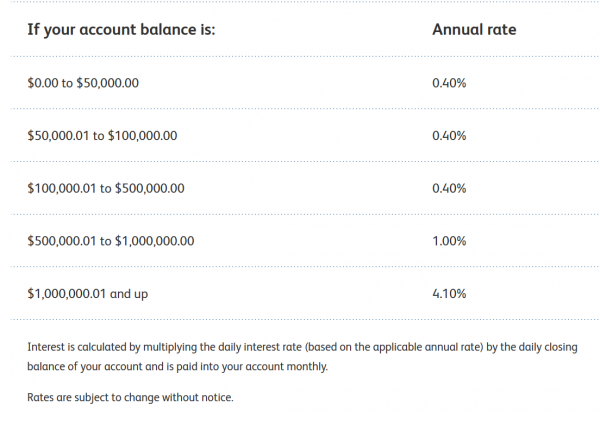This screenshot has height=424, width=600.
Task: Click the "$100,000.00" upper limit in second row
Action: [x=142, y=135]
